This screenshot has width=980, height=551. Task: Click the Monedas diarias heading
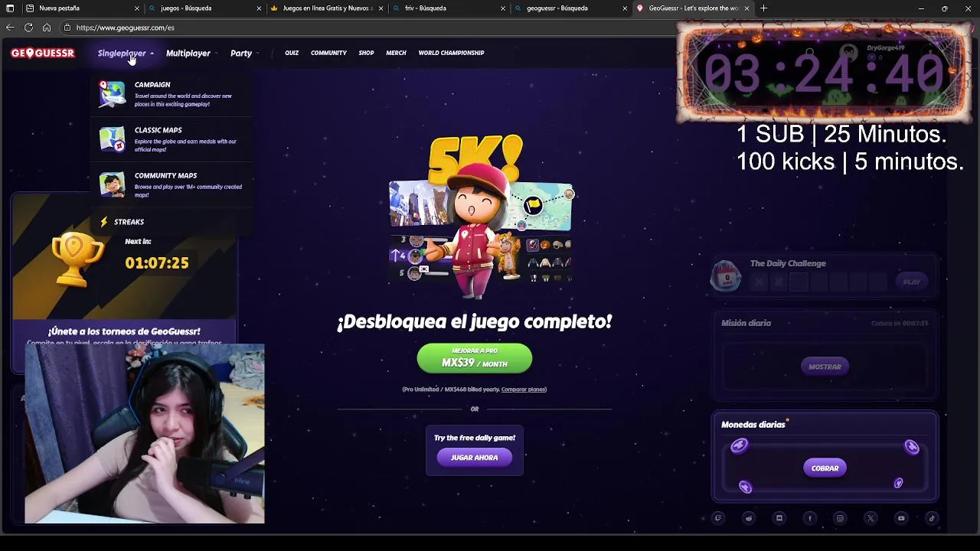[x=753, y=425]
